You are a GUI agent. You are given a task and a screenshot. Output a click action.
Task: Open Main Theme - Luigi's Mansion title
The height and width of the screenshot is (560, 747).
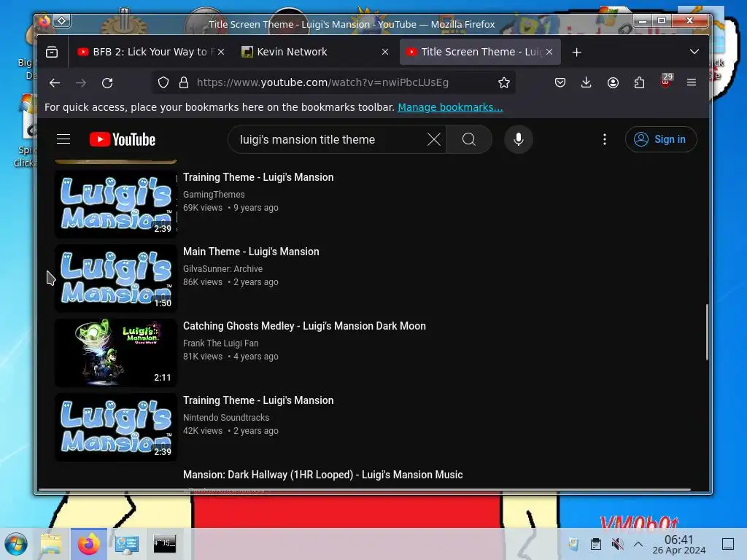click(251, 252)
